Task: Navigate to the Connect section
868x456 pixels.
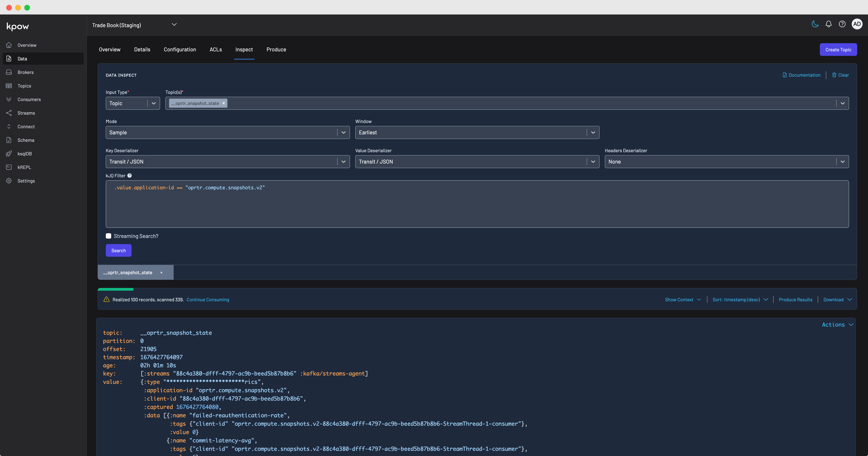Action: coord(26,126)
